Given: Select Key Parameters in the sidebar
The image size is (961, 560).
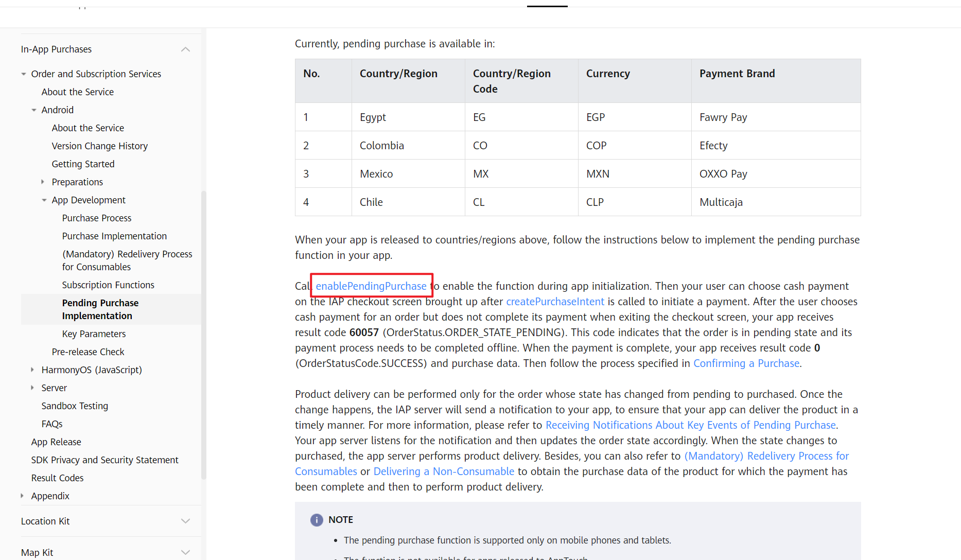Looking at the screenshot, I should click(94, 334).
